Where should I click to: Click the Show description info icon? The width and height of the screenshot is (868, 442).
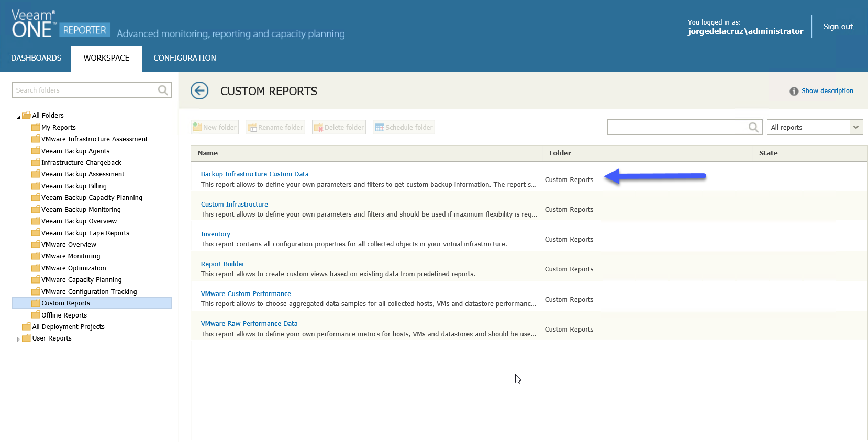pyautogui.click(x=794, y=91)
